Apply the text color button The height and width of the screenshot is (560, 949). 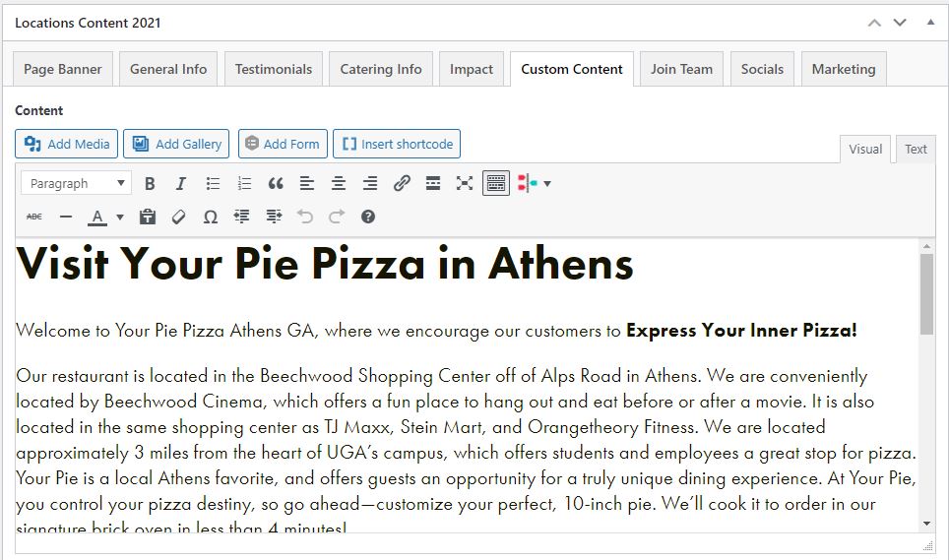coord(97,217)
